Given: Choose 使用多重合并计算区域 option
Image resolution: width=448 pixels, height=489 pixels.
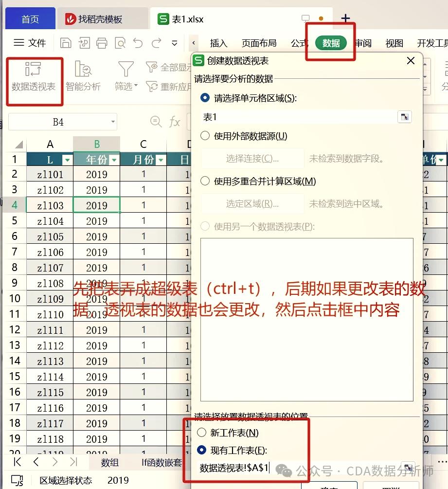Looking at the screenshot, I should point(205,181).
